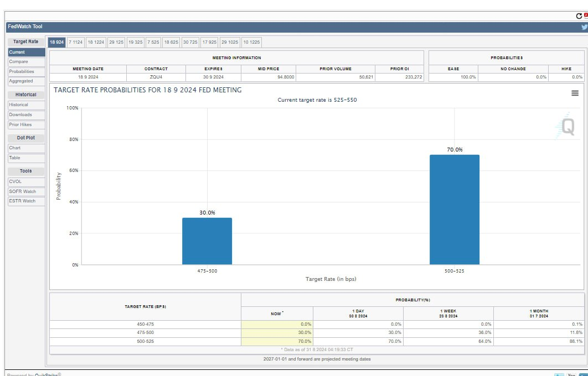Open Current target rate view

(26, 53)
